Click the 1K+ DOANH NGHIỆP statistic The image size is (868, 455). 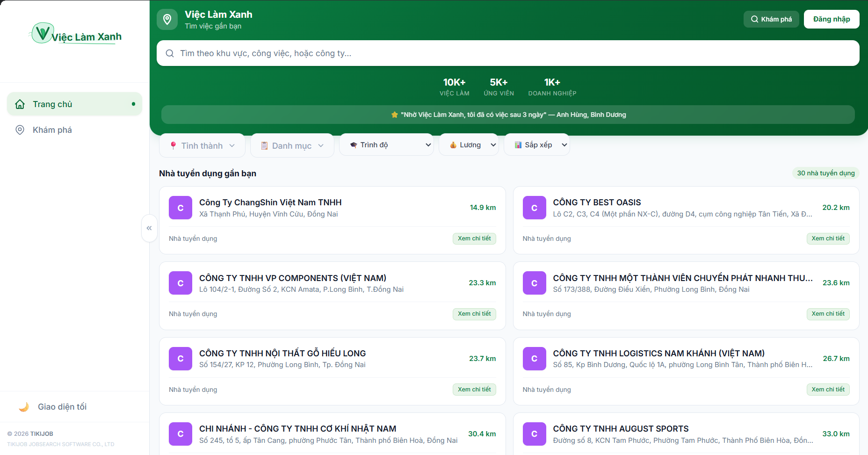pyautogui.click(x=552, y=87)
